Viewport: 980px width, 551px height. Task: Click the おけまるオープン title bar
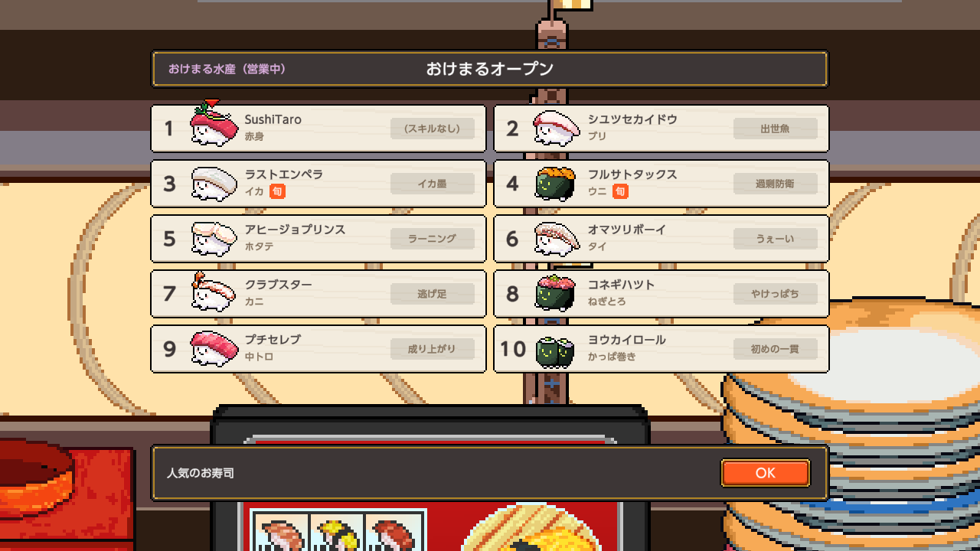tap(490, 69)
